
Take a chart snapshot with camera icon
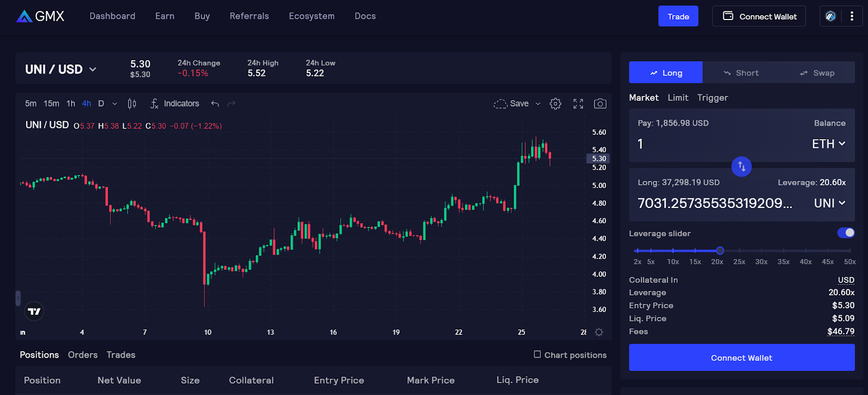600,103
